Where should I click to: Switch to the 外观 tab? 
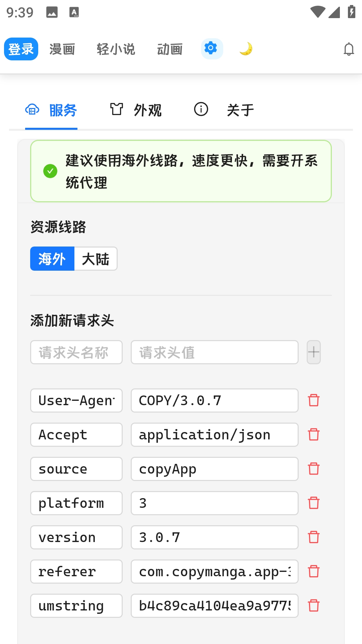click(x=136, y=110)
